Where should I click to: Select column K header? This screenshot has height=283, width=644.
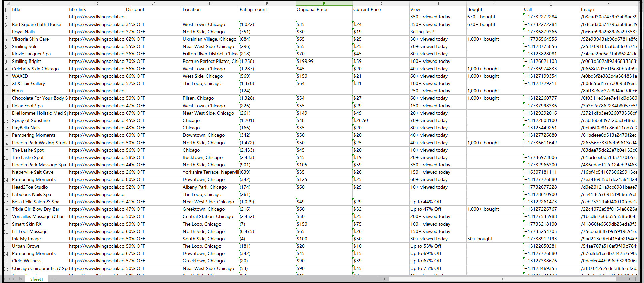608,3
